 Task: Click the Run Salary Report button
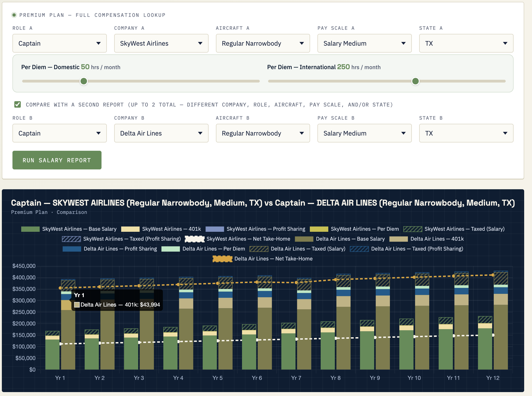click(57, 160)
